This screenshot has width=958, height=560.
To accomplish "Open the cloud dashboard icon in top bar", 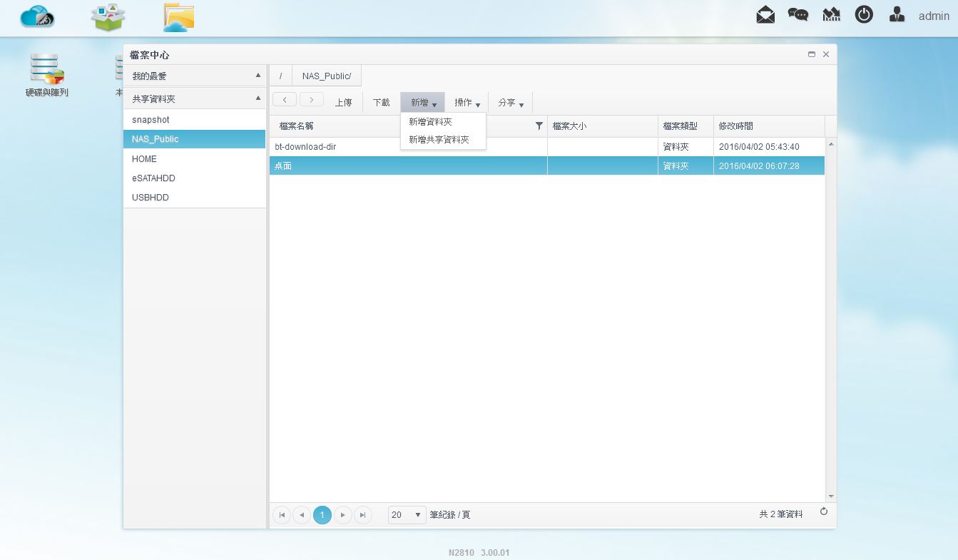I will 38,16.
